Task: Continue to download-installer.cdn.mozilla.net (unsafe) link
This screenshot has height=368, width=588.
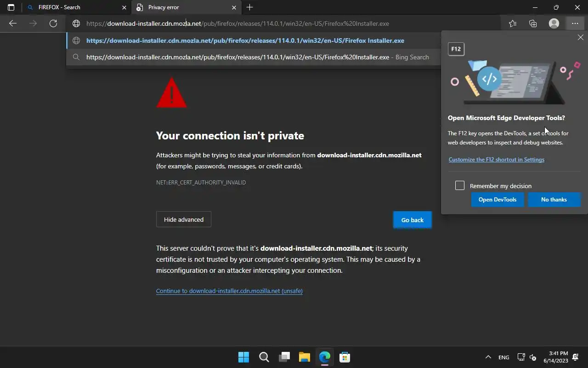Action: coord(229,291)
